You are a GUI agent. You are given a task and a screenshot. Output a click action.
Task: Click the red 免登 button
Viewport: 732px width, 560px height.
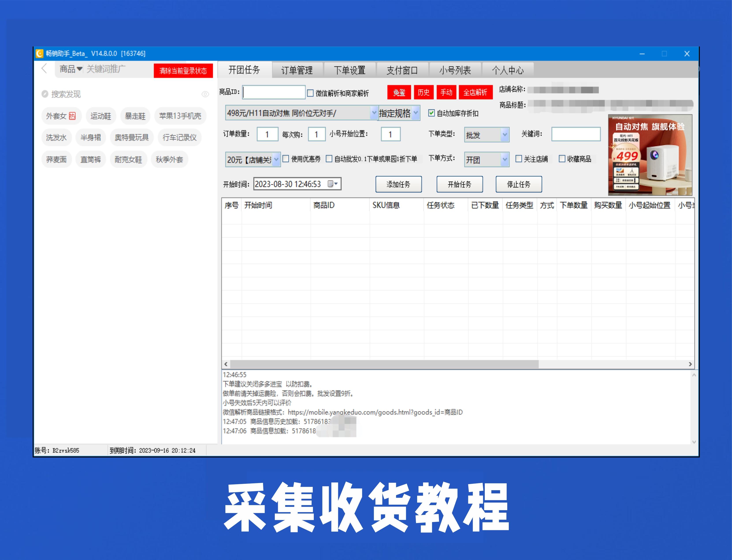pyautogui.click(x=399, y=92)
